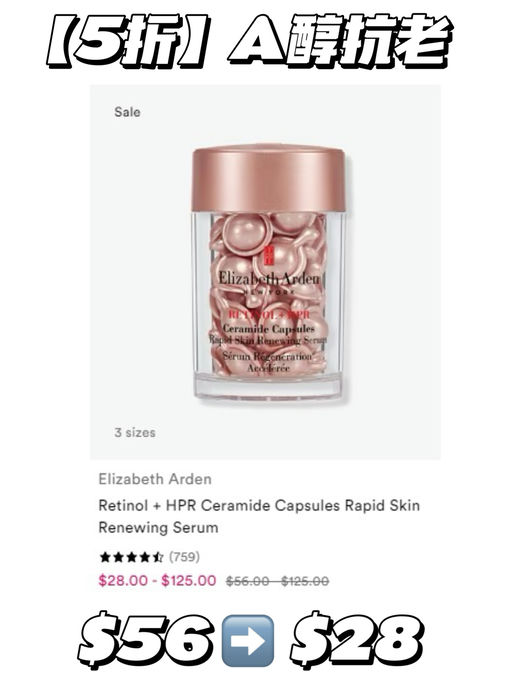Click the first filled star
Viewport: 512px width, 683px height.
click(x=105, y=557)
